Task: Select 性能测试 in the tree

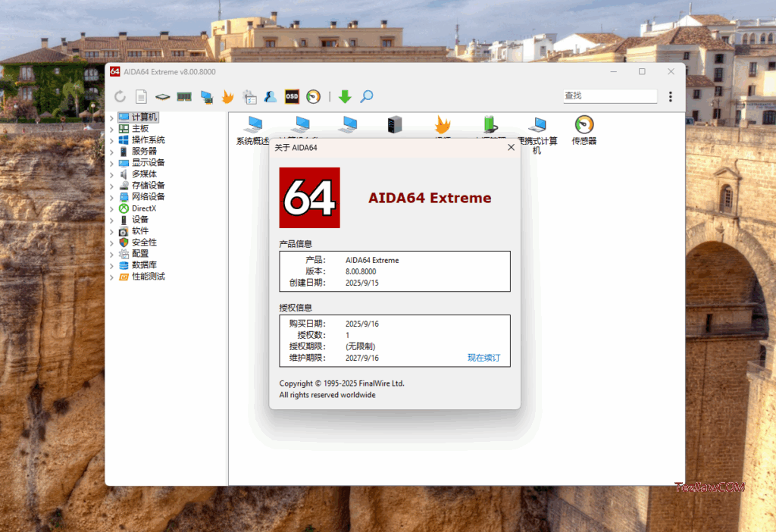Action: [x=148, y=276]
